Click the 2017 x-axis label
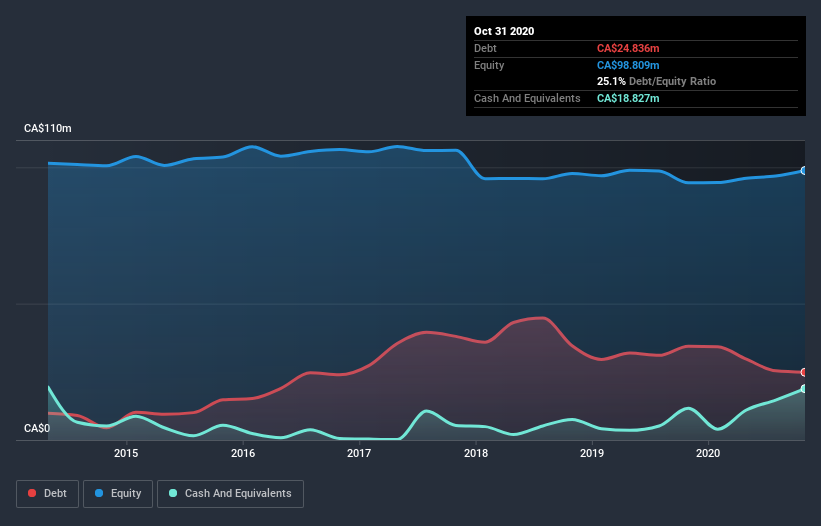The image size is (821, 526). 359,453
